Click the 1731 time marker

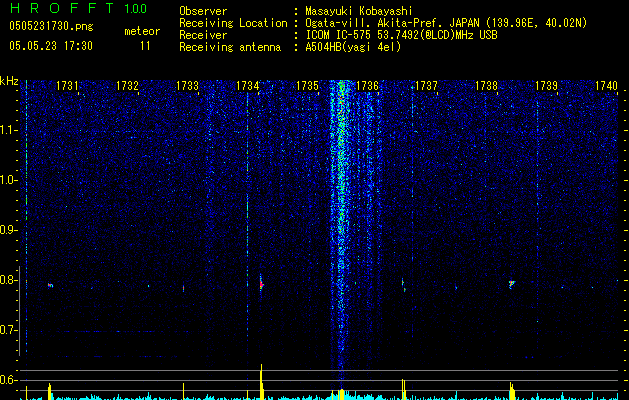[67, 86]
